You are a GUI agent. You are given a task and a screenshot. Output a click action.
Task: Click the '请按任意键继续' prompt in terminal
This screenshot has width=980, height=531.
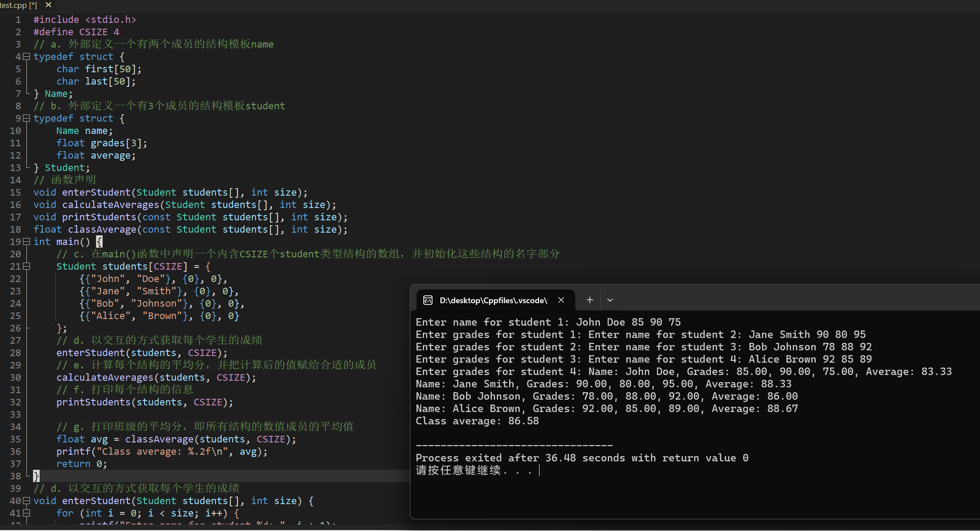474,470
